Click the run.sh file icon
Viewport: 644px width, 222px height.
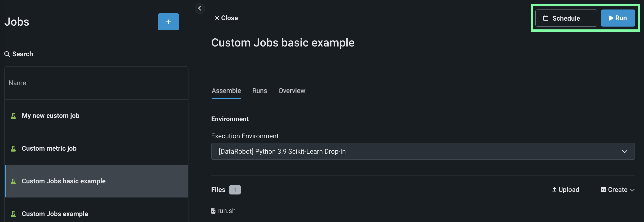213,211
